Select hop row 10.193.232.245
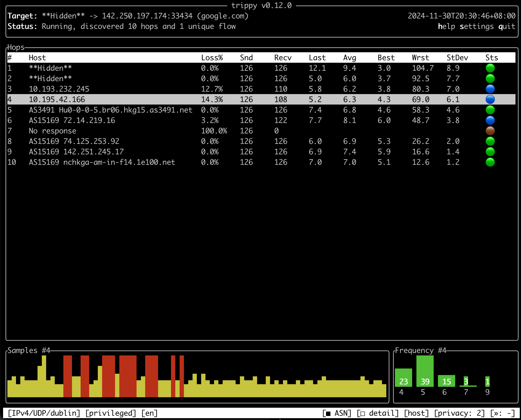This screenshot has height=420, width=521. pyautogui.click(x=261, y=89)
